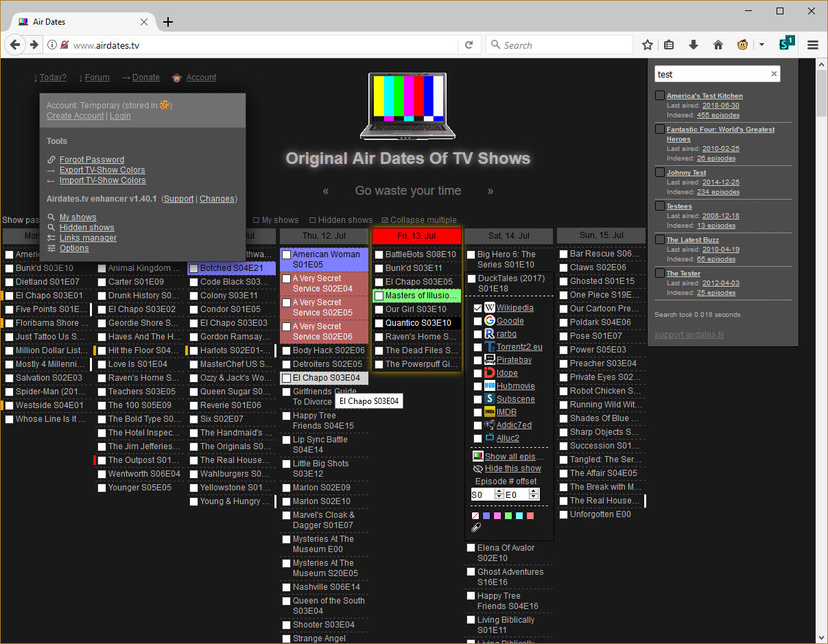This screenshot has height=644, width=828.
Task: Clear the test search with the x icon
Action: click(x=774, y=74)
